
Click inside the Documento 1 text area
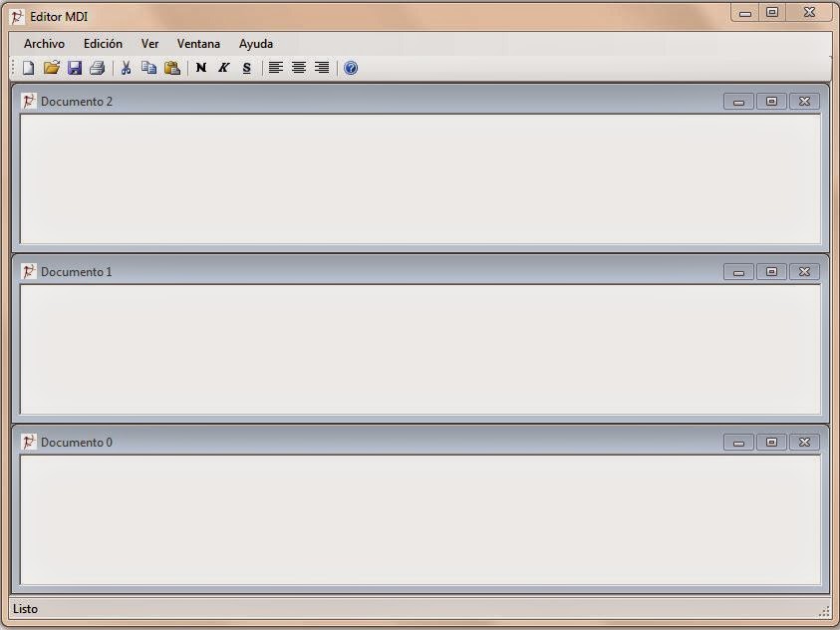420,350
